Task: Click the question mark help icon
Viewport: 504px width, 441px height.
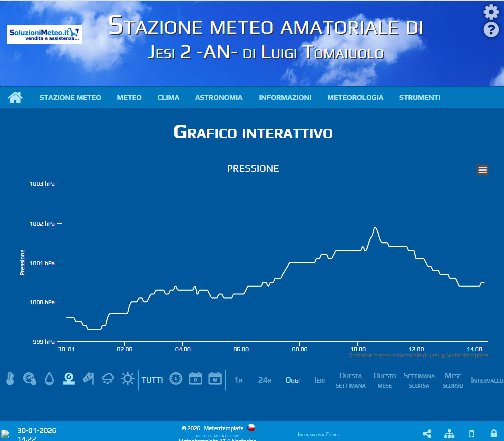Action: click(491, 30)
